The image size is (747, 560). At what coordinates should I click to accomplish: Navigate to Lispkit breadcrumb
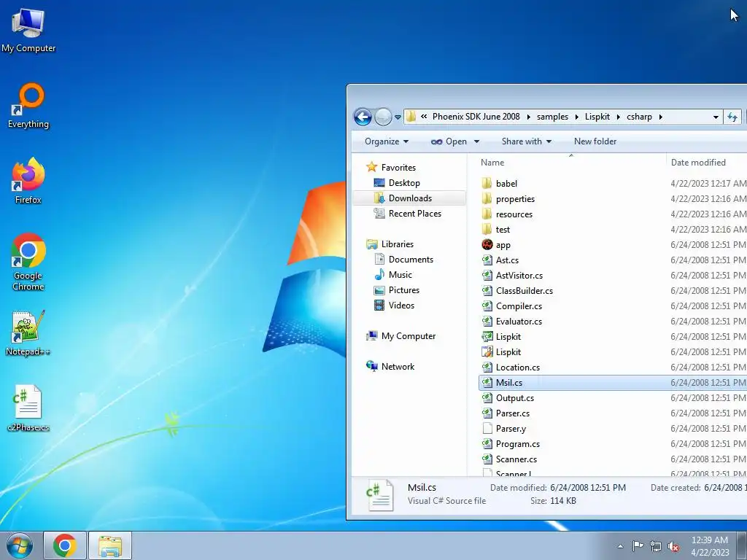(x=597, y=117)
